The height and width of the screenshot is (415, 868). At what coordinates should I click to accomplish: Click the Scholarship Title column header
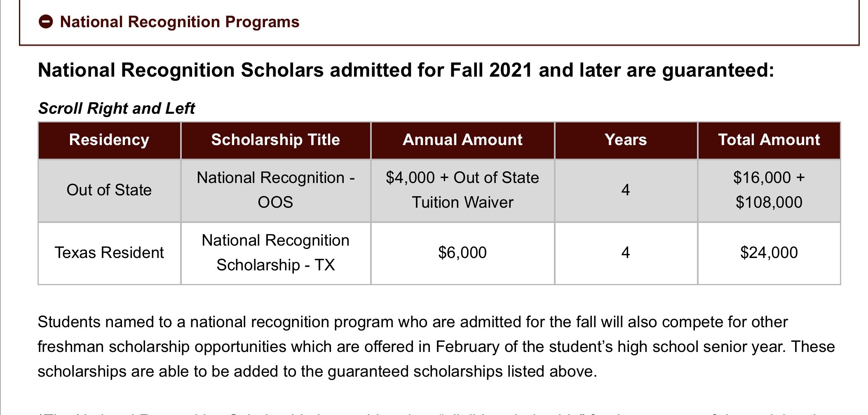275,140
